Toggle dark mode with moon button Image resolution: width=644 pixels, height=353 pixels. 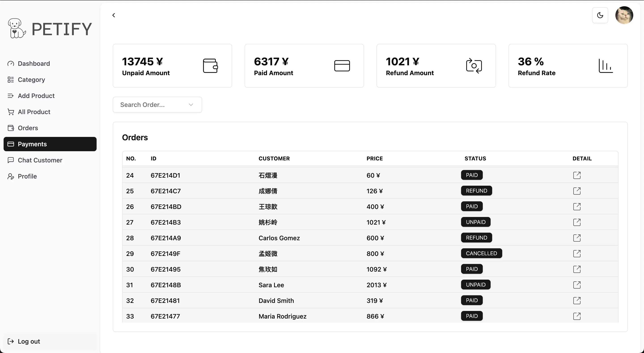click(x=600, y=15)
